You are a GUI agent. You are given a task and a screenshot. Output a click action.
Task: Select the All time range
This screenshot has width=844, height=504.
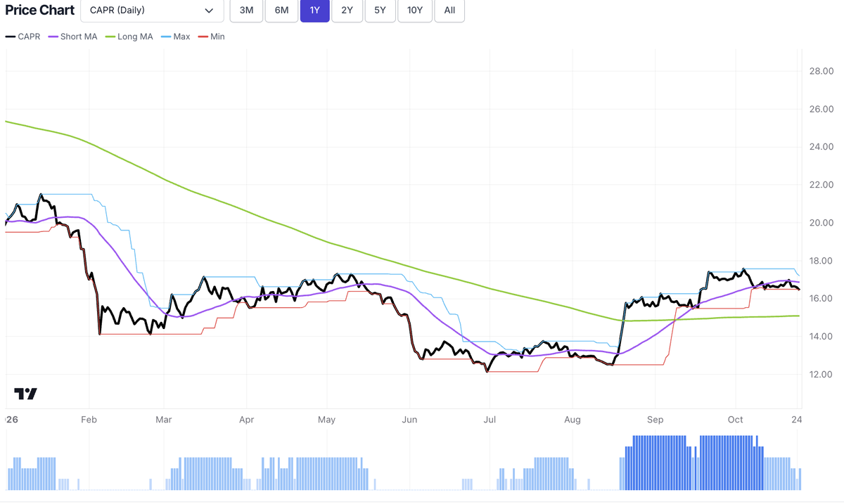449,11
